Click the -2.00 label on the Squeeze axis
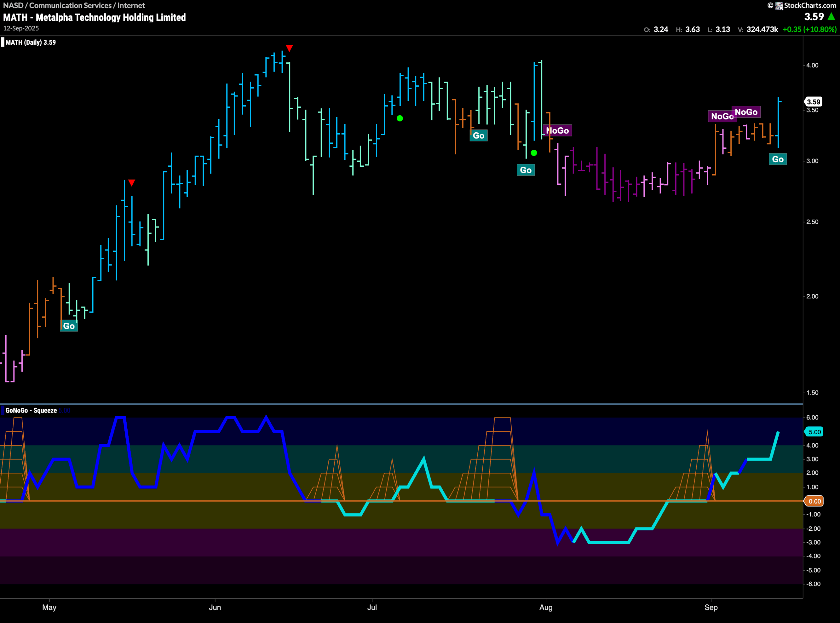 813,529
